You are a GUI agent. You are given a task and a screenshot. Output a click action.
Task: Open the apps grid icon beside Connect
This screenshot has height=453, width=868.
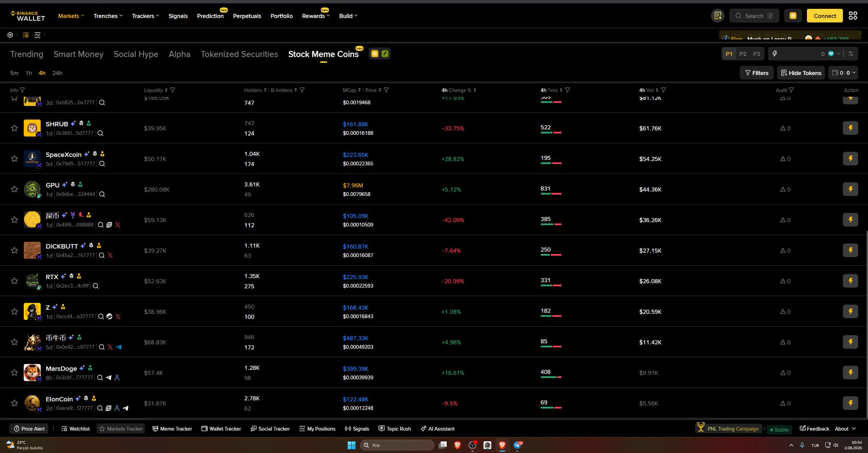pos(853,16)
